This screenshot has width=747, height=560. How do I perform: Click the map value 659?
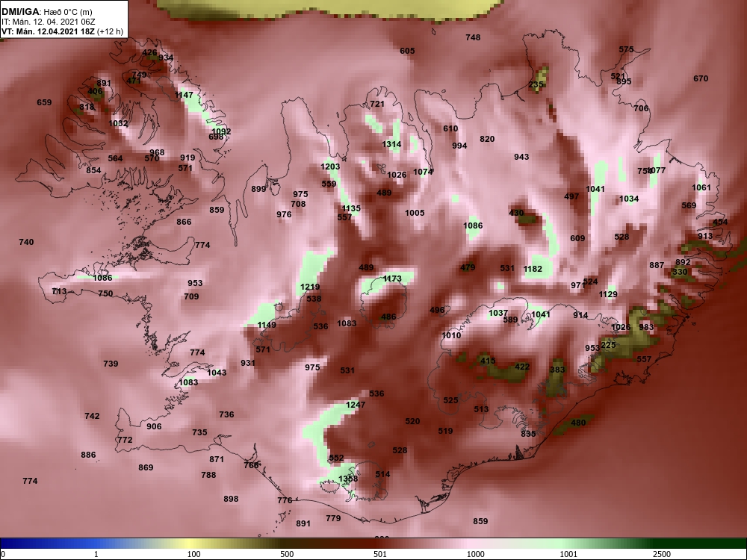pos(44,102)
